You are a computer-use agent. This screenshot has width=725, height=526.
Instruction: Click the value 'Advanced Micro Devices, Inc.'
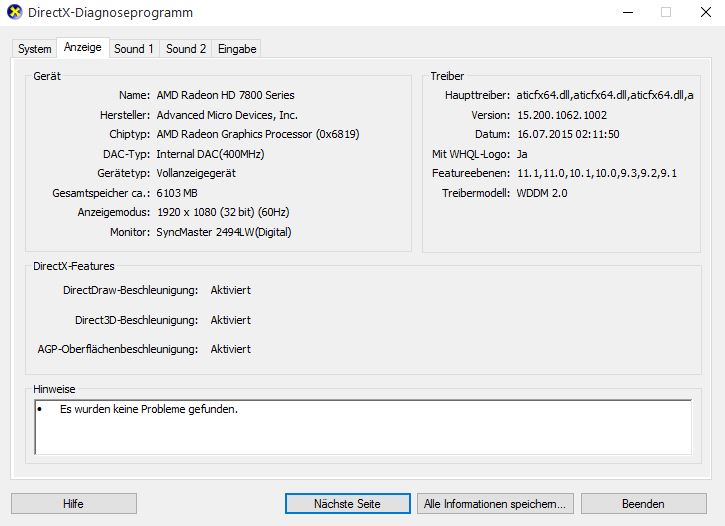[227, 115]
